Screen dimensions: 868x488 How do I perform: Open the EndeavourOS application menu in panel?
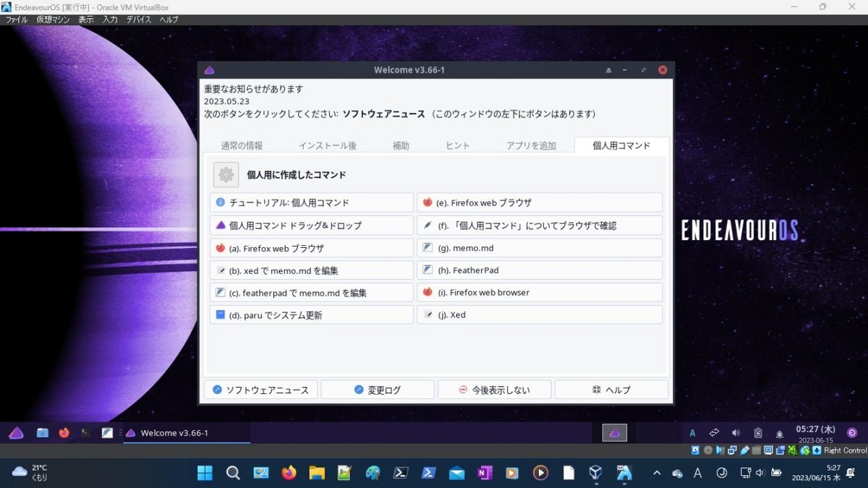click(x=16, y=433)
